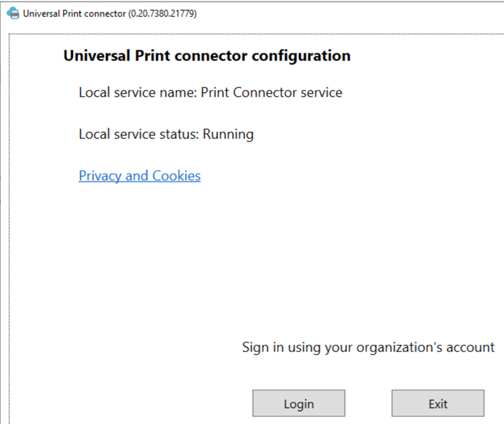This screenshot has width=504, height=424.
Task: Click the "Sign in using your organization's account" prompt
Action: pos(368,347)
